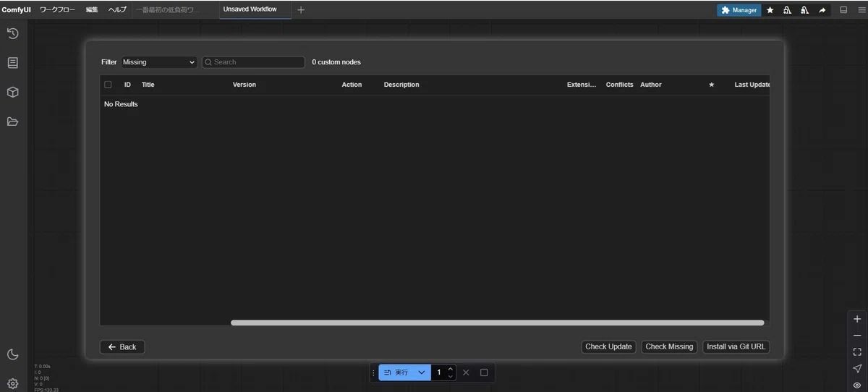
Task: Click the vacuum icon directly after the star
Action: 787,10
